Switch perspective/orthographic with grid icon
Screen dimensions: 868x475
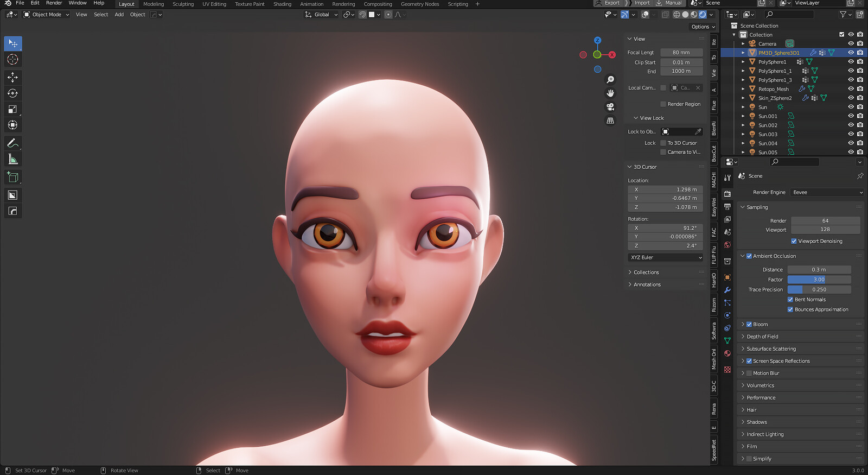[610, 121]
